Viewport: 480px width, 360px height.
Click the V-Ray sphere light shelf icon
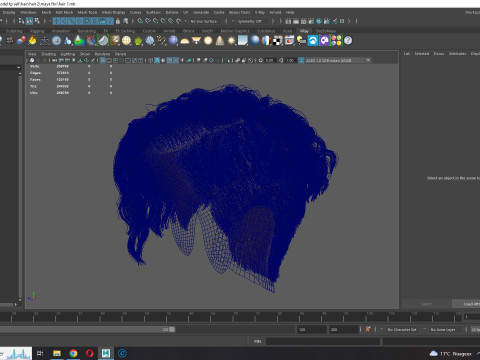(208, 41)
